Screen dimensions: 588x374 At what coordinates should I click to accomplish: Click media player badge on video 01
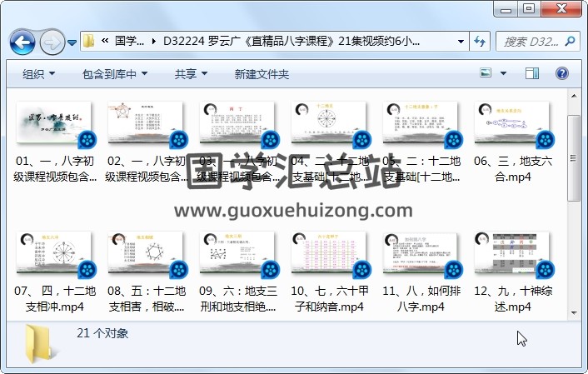pos(87,140)
